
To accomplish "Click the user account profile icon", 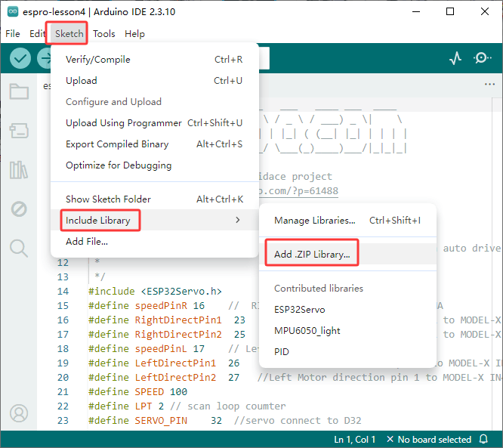I will point(19,413).
